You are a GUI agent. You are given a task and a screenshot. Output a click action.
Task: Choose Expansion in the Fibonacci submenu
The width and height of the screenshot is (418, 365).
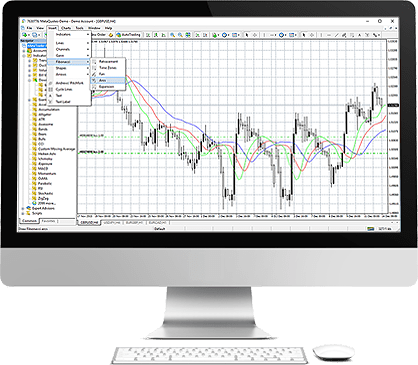[108, 87]
